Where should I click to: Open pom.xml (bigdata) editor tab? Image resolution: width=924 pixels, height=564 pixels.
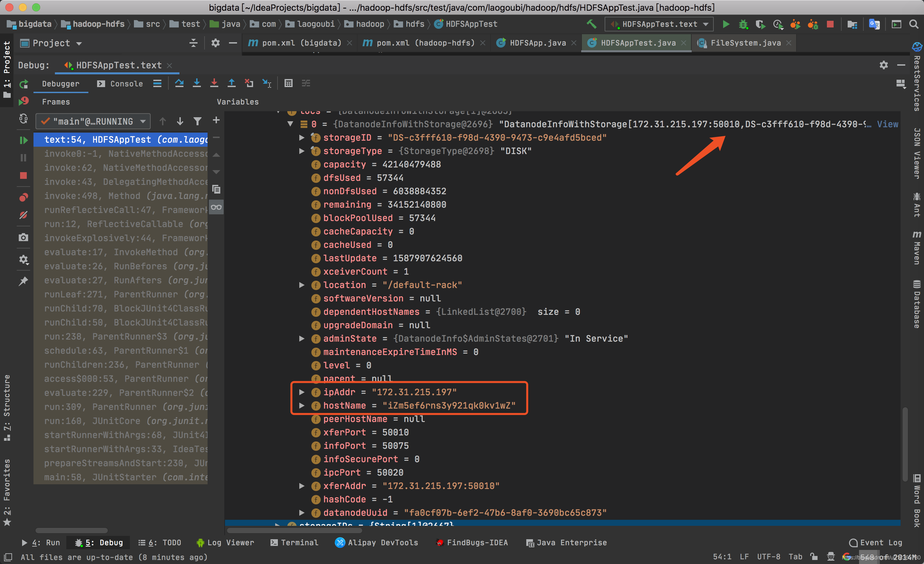coord(300,43)
